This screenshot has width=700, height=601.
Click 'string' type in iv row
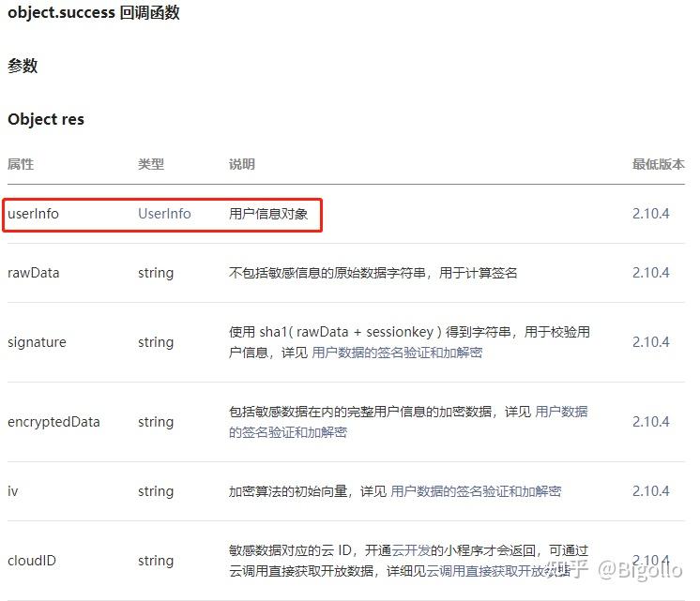coord(156,491)
